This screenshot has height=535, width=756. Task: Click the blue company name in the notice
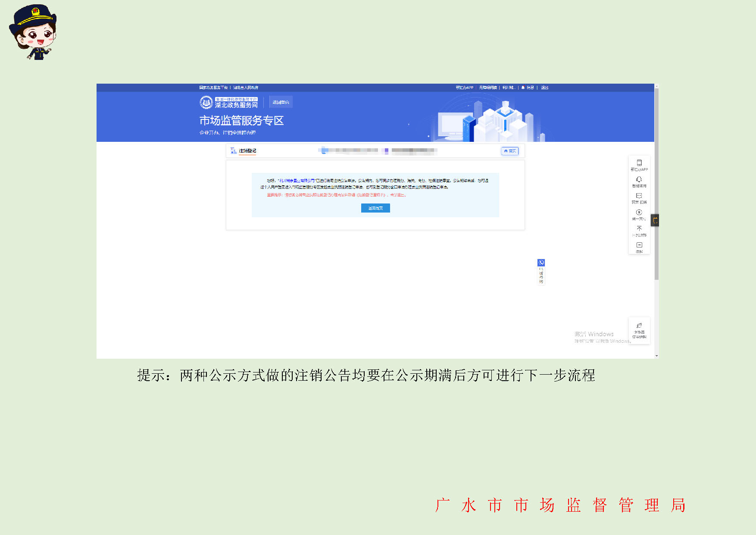pyautogui.click(x=297, y=181)
